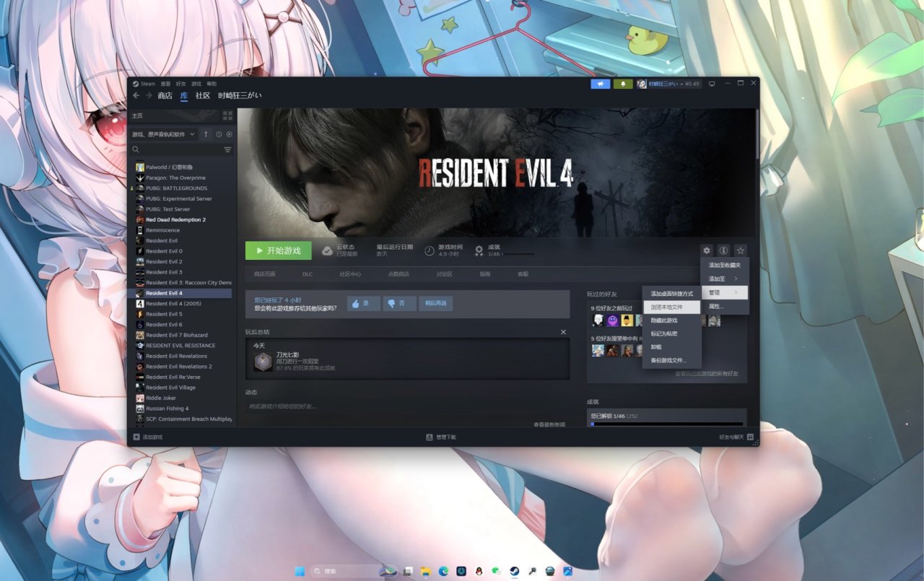Choose 标记为私密 menu entry

click(x=672, y=333)
